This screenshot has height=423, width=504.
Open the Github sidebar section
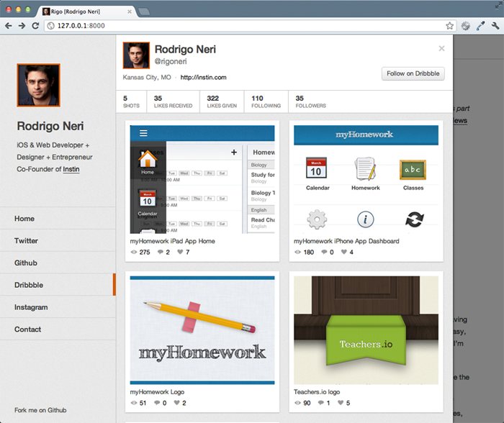[x=58, y=263]
